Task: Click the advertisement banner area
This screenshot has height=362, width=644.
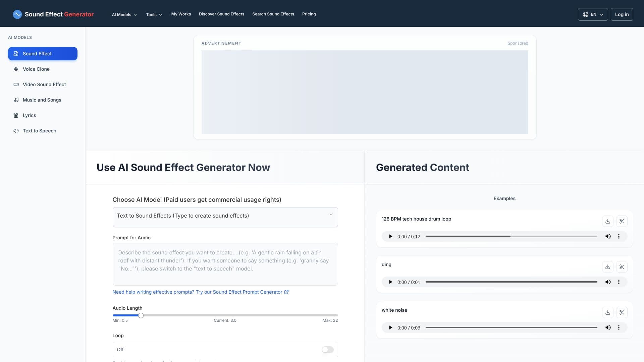Action: pyautogui.click(x=365, y=92)
